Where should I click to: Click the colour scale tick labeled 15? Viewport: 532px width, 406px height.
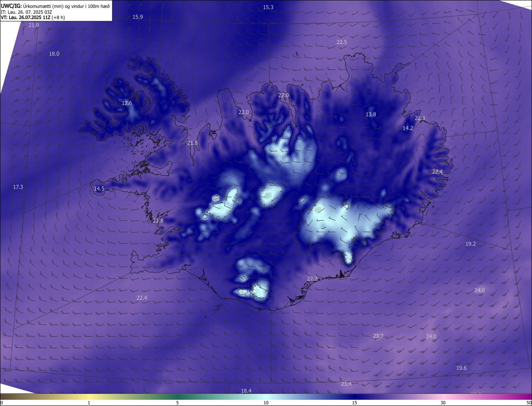click(x=355, y=403)
